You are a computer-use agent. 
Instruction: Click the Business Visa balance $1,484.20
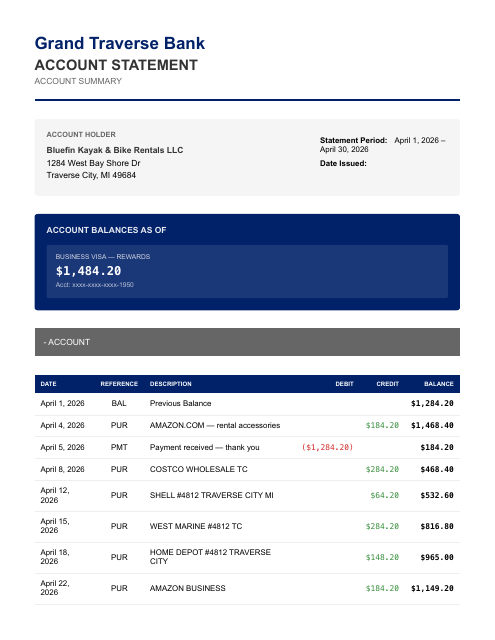click(x=89, y=271)
